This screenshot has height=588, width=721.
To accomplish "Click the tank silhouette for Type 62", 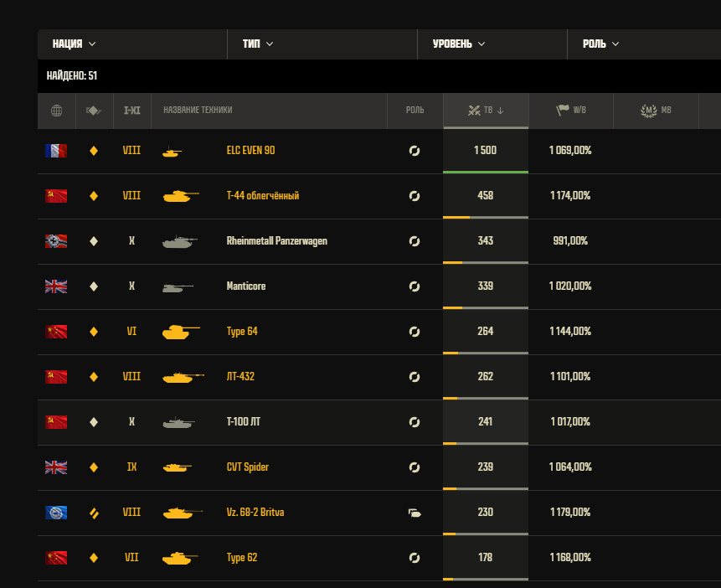I will (180, 558).
